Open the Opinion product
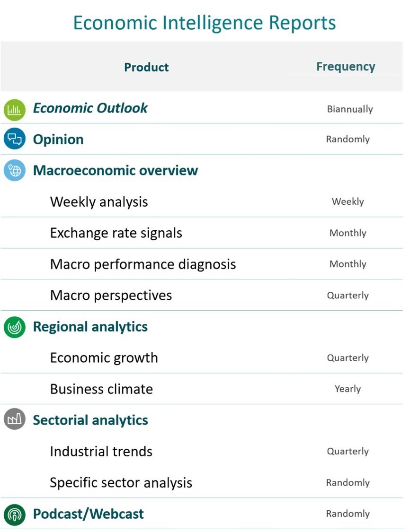 pos(58,140)
